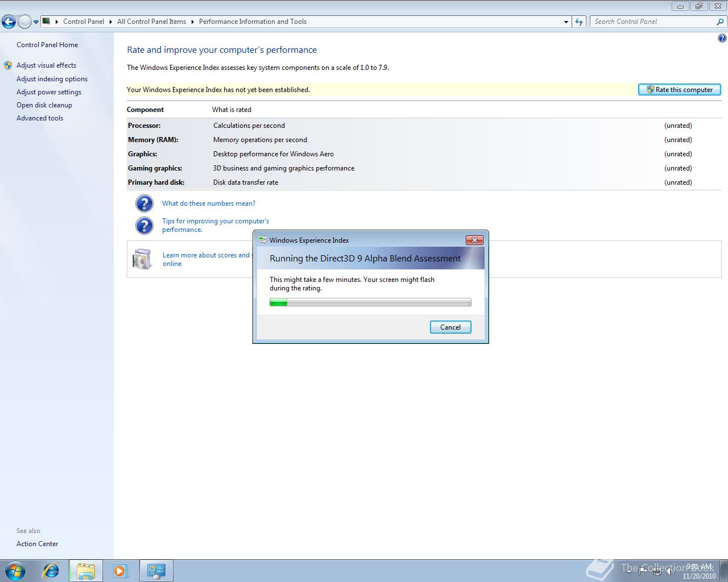728x582 pixels.
Task: Click the Forward navigation arrow
Action: (24, 22)
